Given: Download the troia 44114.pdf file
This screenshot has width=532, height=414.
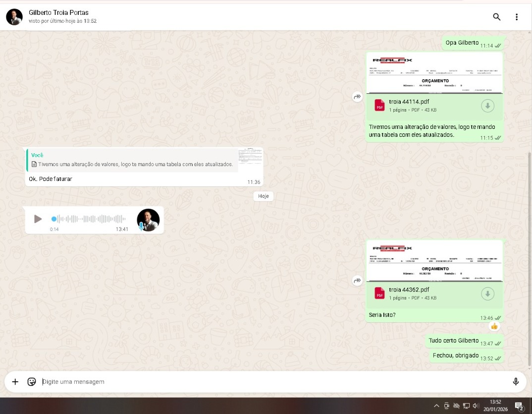Looking at the screenshot, I should 487,106.
